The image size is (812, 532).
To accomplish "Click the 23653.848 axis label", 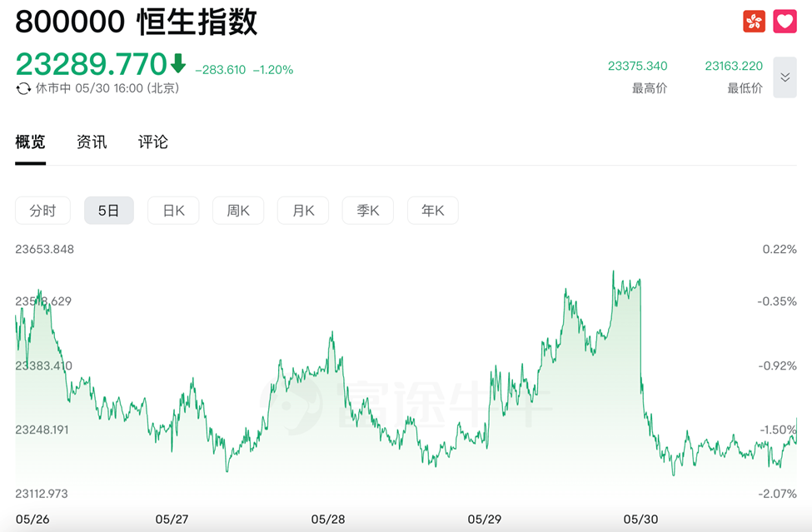I will pyautogui.click(x=44, y=250).
